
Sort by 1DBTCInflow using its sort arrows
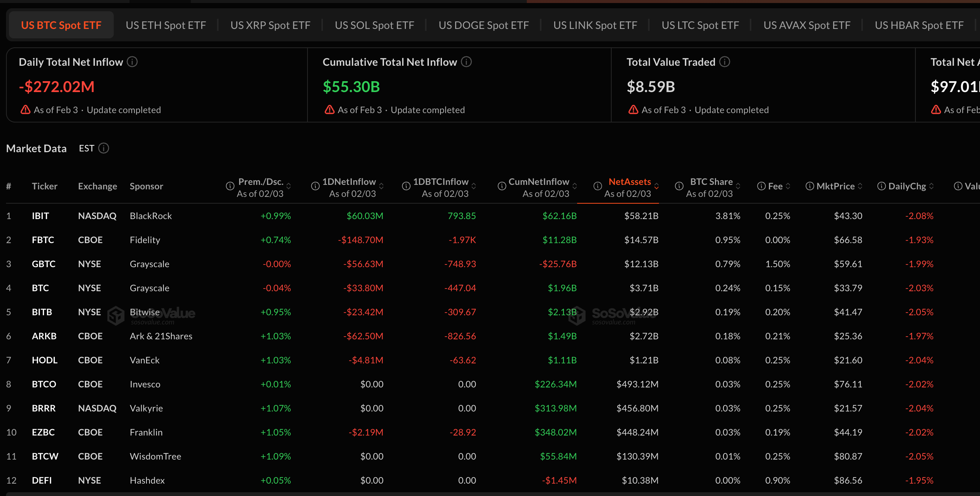[x=473, y=186]
